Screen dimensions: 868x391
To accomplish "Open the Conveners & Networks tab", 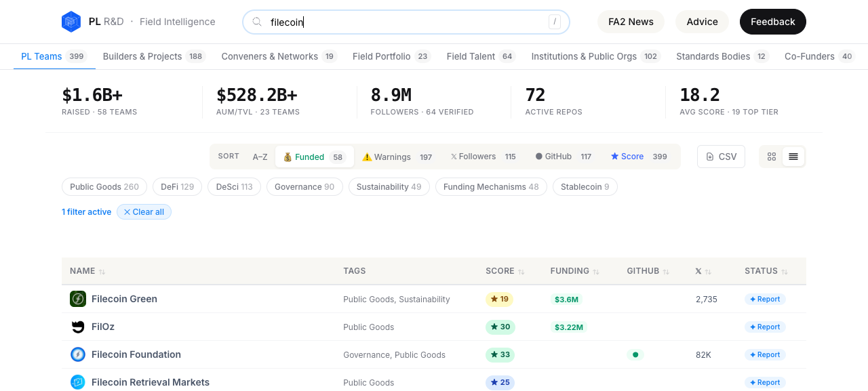I will [279, 56].
